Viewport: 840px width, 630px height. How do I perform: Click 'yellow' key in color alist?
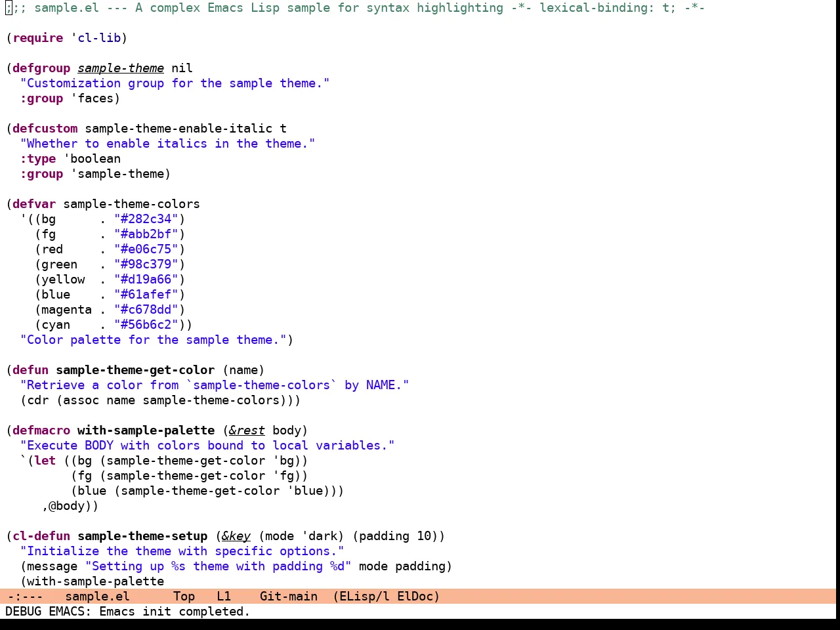coord(63,280)
